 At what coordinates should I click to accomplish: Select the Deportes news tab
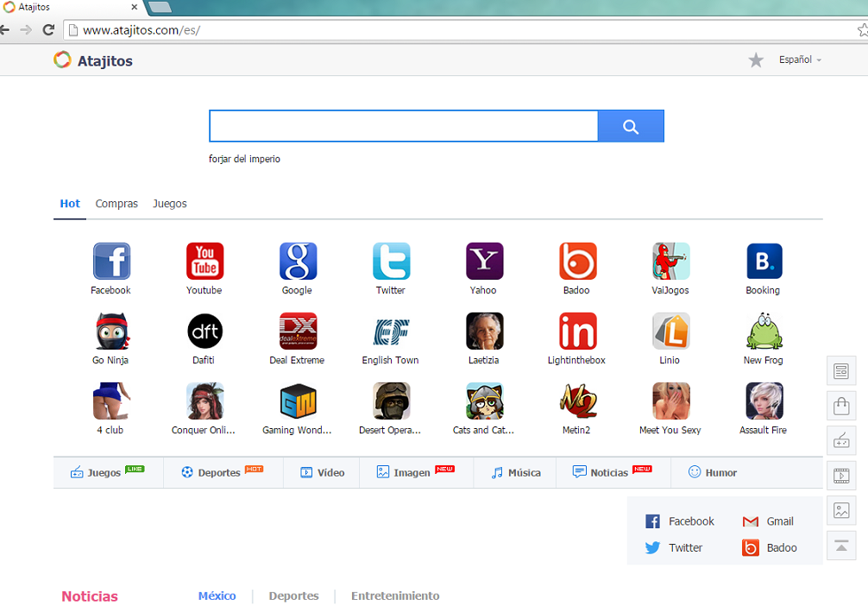[x=293, y=596]
